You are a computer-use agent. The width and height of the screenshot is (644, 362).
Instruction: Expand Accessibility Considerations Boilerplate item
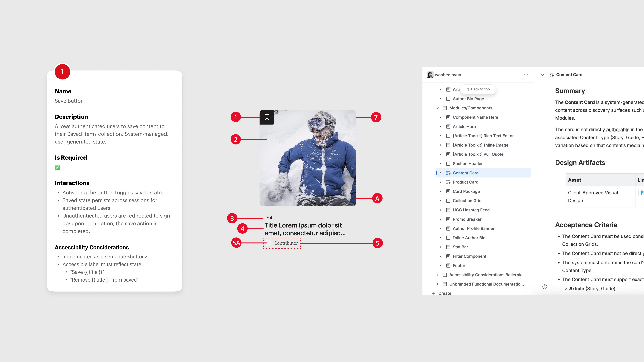tap(437, 275)
